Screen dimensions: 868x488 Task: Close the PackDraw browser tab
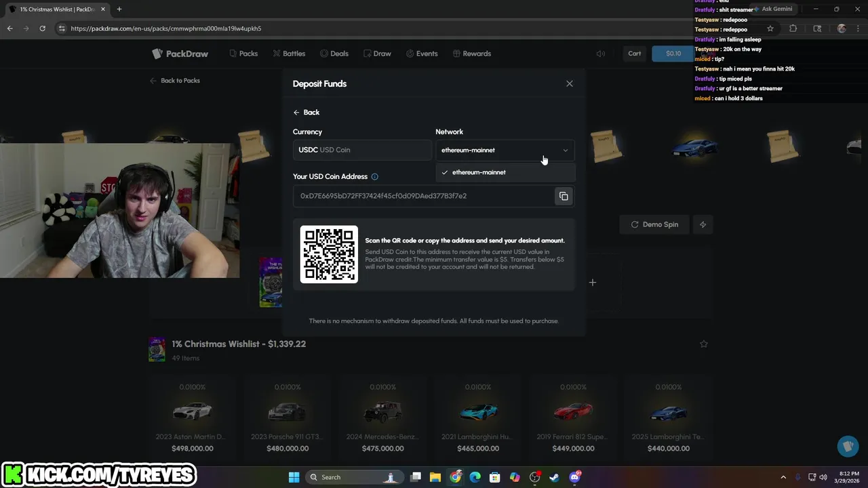coord(103,9)
